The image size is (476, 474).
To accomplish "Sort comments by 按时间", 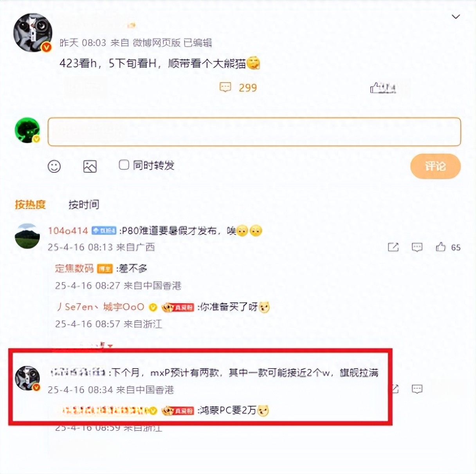I will click(84, 204).
